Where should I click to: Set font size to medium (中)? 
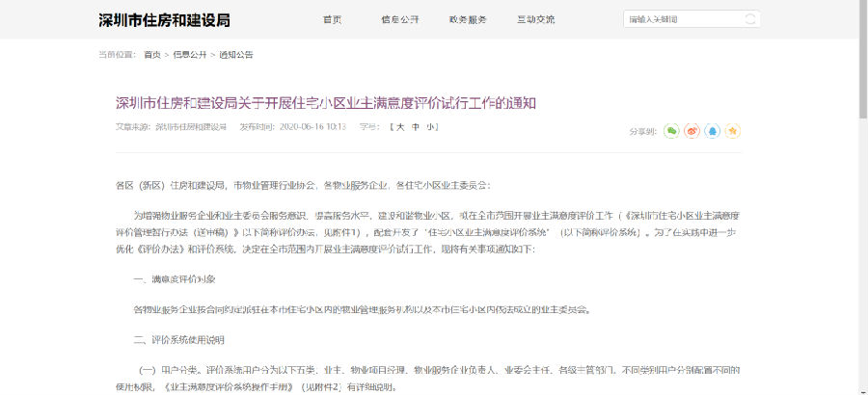coord(416,126)
